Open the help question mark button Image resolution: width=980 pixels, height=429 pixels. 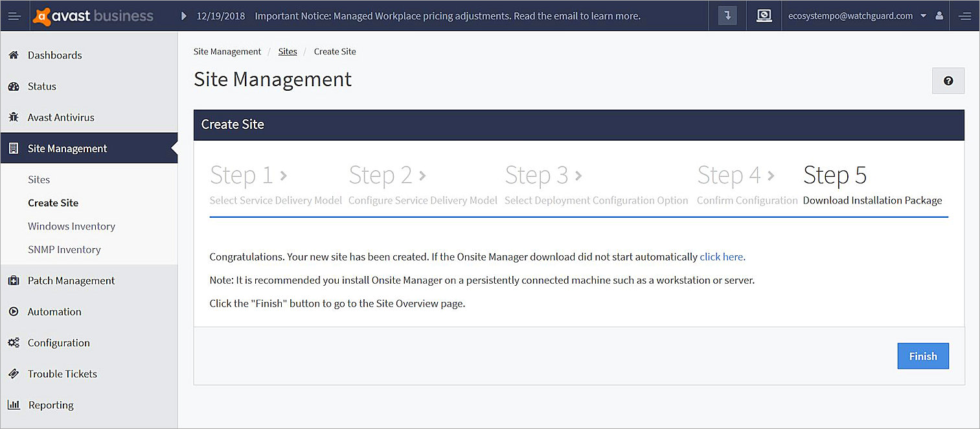(948, 80)
